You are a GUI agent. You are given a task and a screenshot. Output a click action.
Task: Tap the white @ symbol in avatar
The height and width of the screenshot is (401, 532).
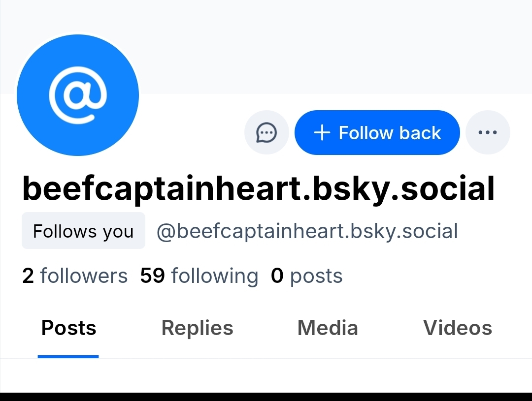coord(78,94)
